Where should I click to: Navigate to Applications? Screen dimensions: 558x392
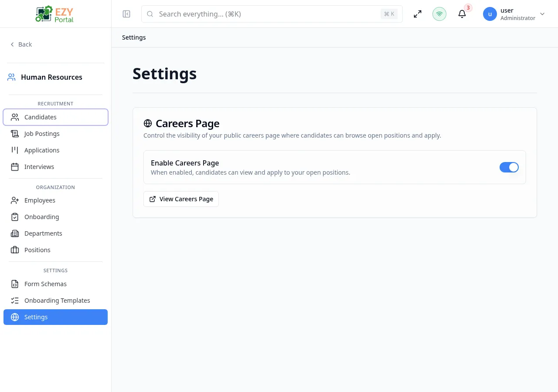pos(55,150)
